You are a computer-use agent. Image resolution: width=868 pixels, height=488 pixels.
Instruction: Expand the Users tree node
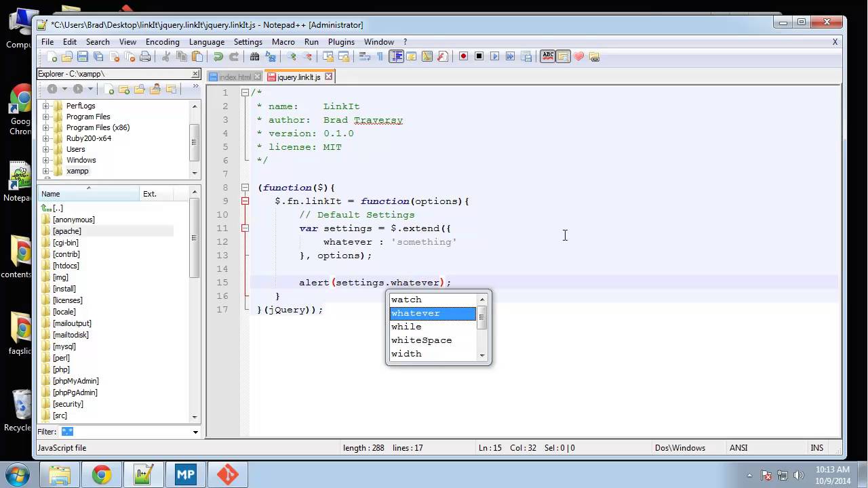click(46, 149)
